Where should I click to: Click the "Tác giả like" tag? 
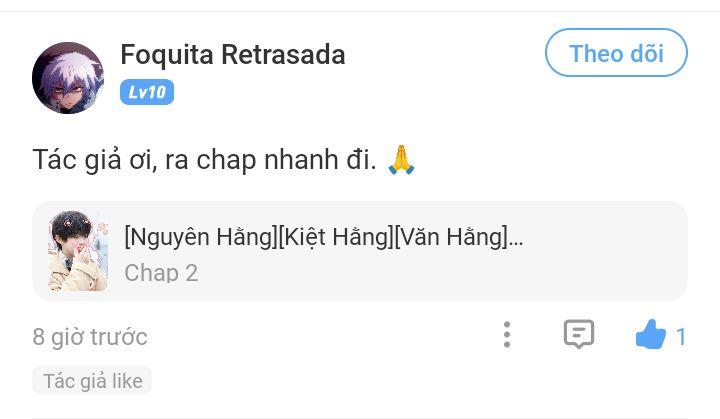pos(92,381)
